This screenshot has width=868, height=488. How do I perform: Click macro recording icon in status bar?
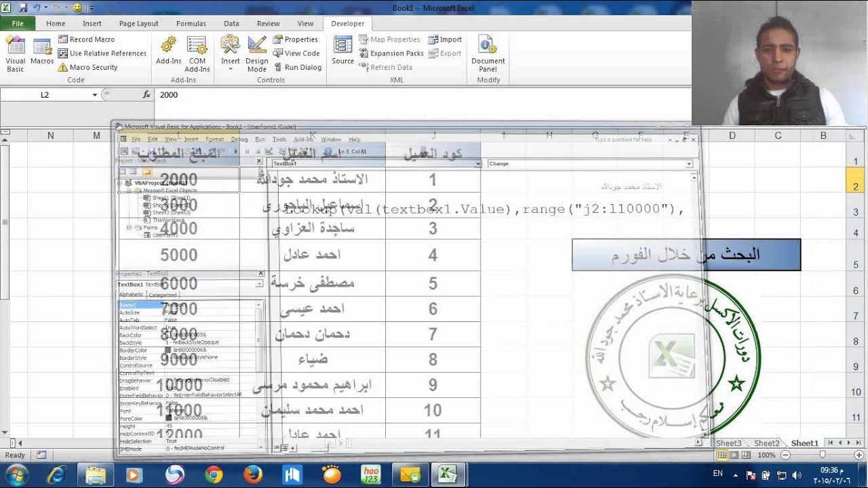click(41, 455)
